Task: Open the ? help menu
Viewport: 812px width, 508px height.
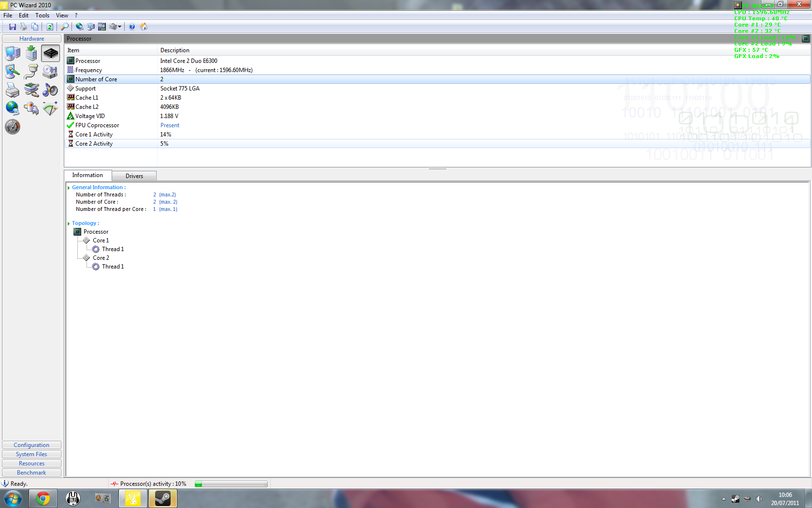Action: click(x=76, y=15)
